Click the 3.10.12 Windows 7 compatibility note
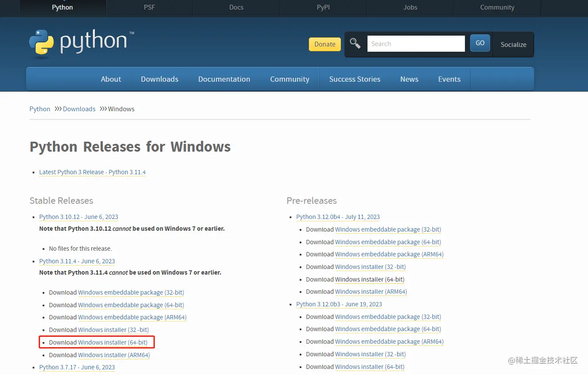The width and height of the screenshot is (588, 375). pyautogui.click(x=132, y=229)
